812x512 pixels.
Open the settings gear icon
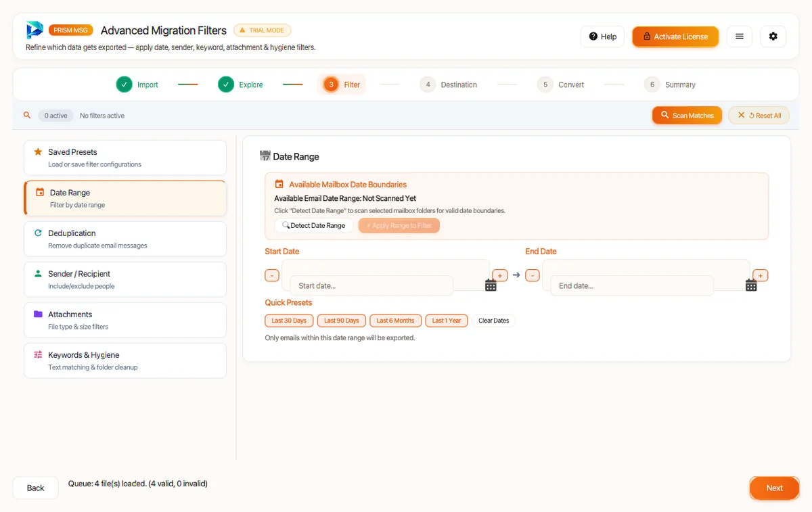pyautogui.click(x=773, y=37)
